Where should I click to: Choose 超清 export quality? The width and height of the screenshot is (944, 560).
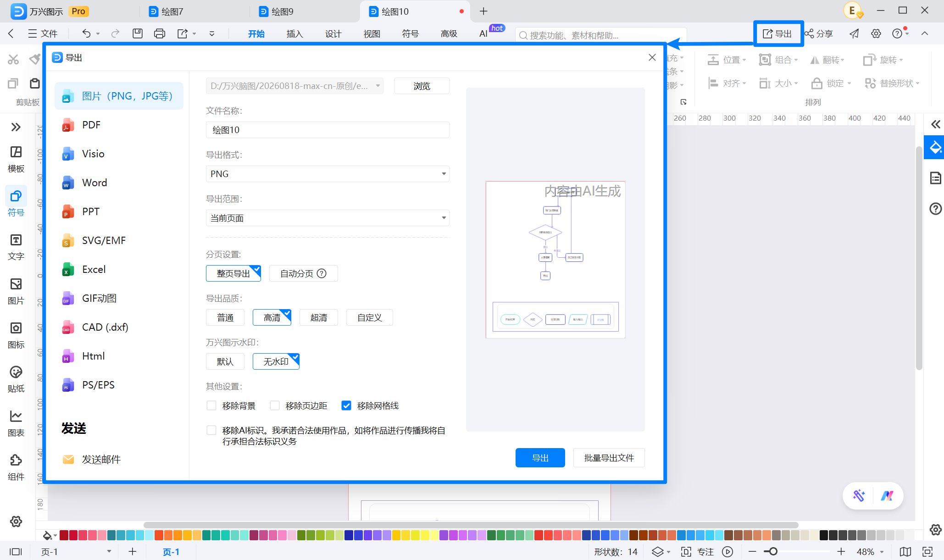coord(319,317)
